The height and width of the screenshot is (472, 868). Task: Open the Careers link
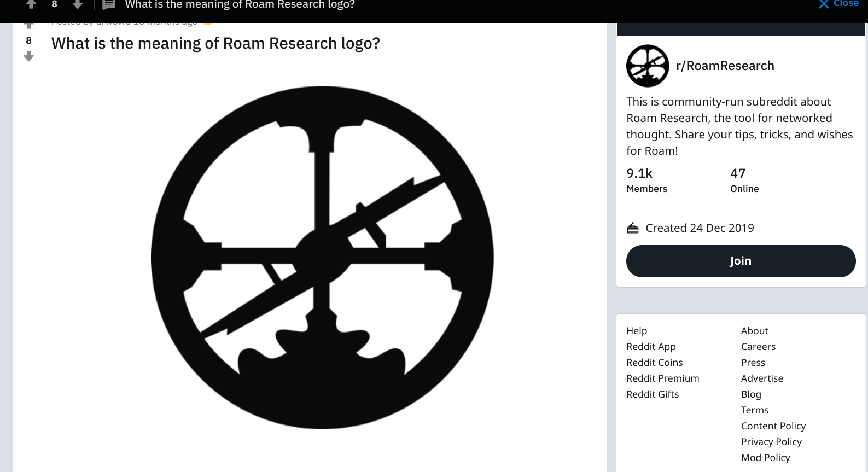coord(758,347)
